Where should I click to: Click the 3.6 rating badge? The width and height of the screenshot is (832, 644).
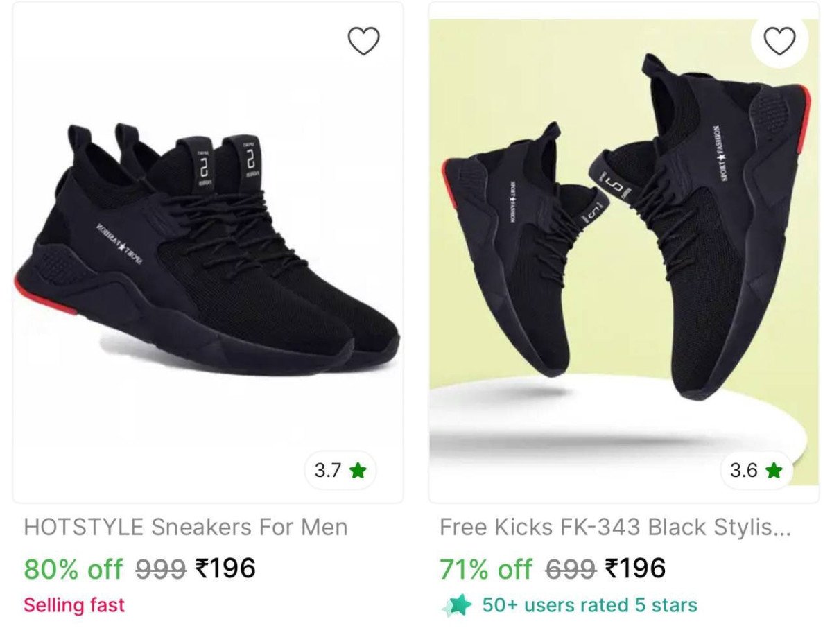coord(756,471)
